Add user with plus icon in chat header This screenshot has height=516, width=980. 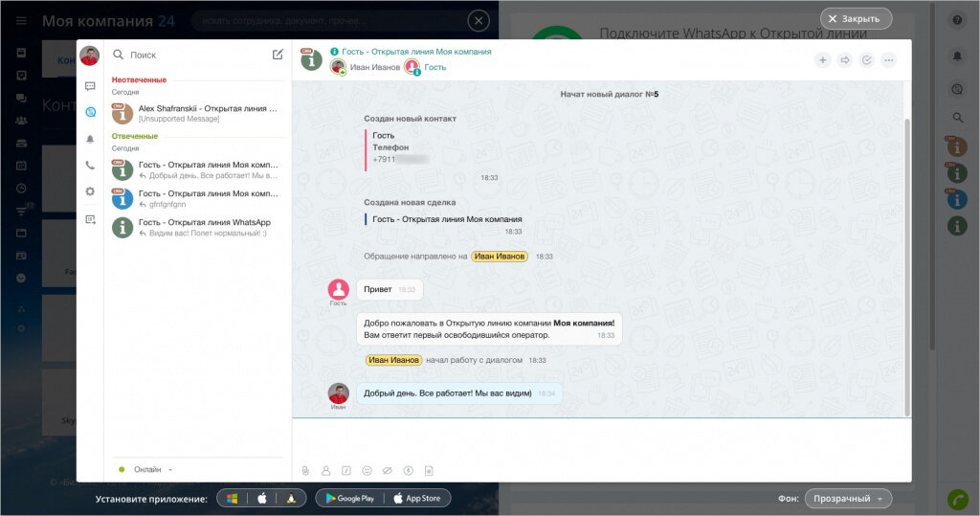822,60
